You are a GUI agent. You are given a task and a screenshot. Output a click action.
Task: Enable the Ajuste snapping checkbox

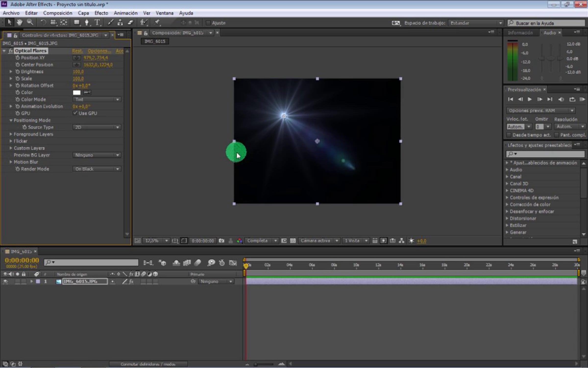pyautogui.click(x=208, y=23)
